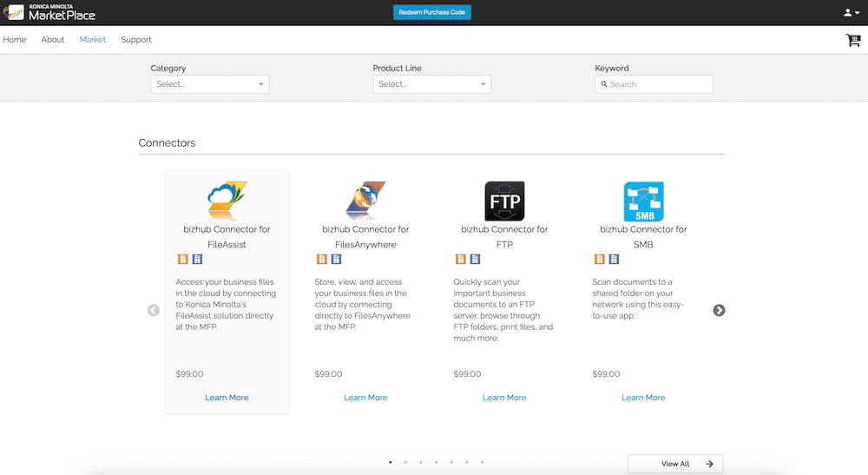Click View All connectors button
868x475 pixels.
click(675, 464)
